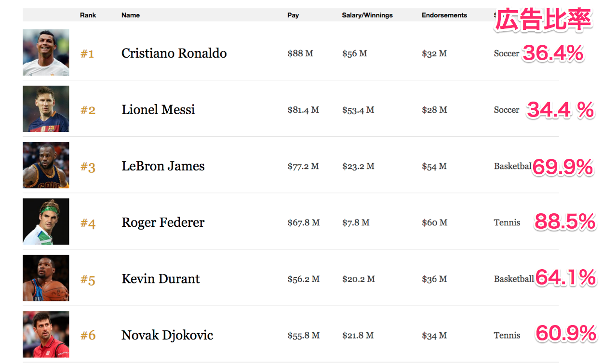Open Kevin Durant's photo thumbnail
The height and width of the screenshot is (364, 603).
[x=46, y=278]
